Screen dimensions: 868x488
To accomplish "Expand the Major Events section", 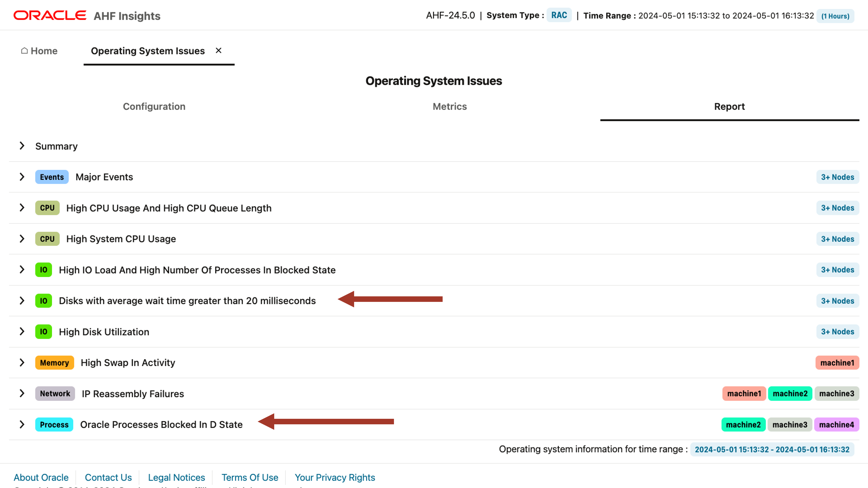I will click(22, 177).
